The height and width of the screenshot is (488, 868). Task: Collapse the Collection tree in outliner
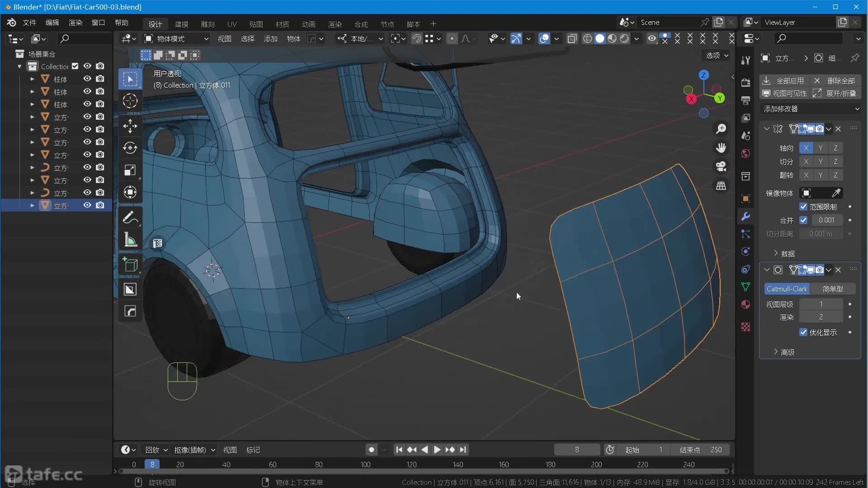tap(19, 66)
